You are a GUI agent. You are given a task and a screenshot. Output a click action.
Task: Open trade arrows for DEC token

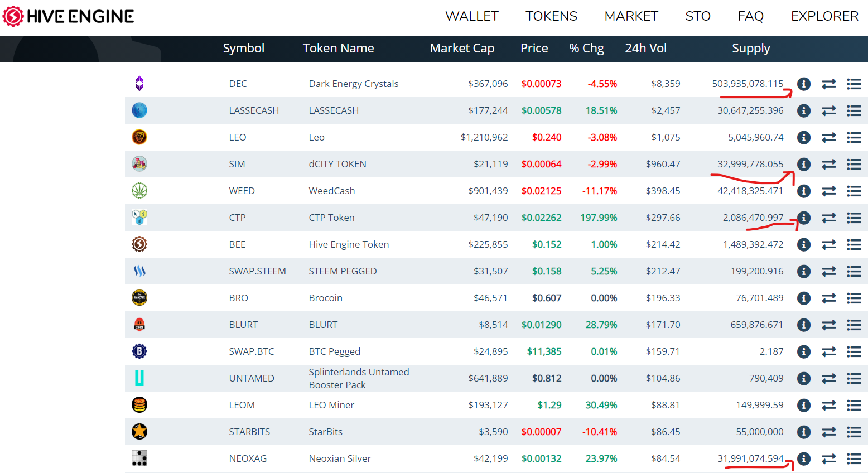coord(829,84)
